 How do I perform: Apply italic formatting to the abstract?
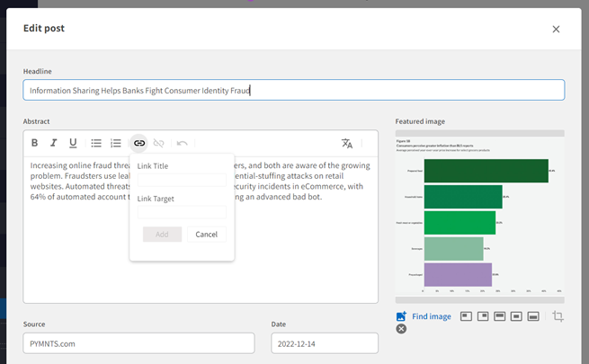[x=54, y=143]
